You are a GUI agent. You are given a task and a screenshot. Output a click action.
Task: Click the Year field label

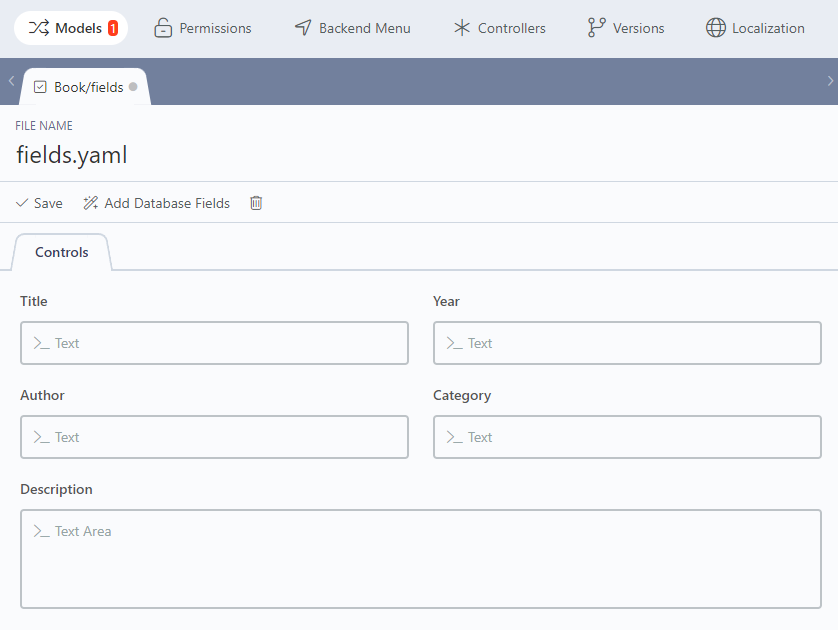click(x=446, y=301)
